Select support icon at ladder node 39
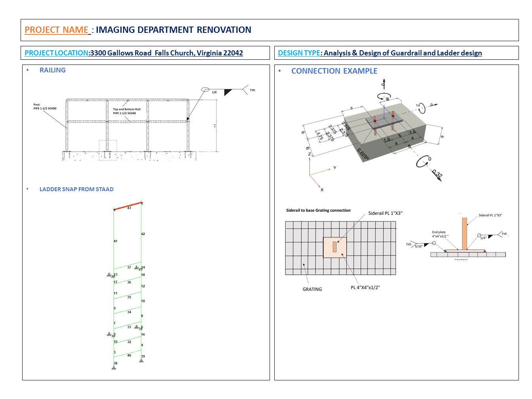This screenshot has height=399, width=532. (x=141, y=360)
